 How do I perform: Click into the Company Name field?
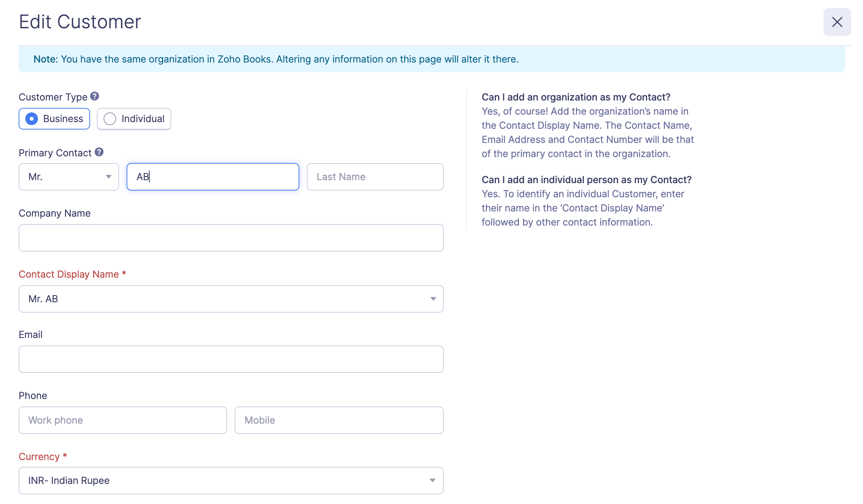click(x=231, y=238)
